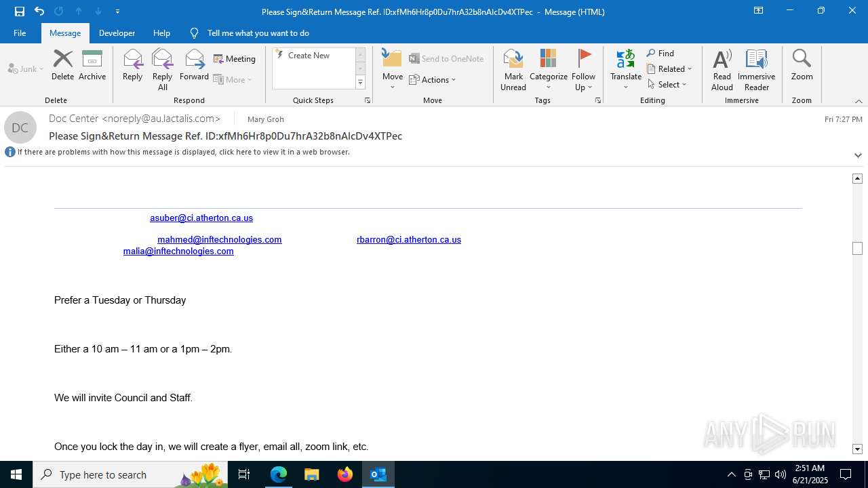The width and height of the screenshot is (868, 488).
Task: Open Immersive Reader
Action: 756,69
